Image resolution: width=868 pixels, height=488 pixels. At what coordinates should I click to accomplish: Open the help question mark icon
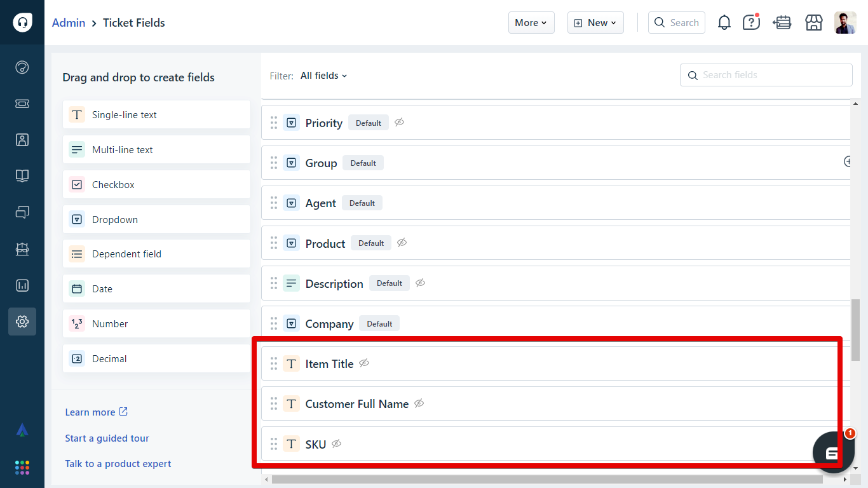tap(751, 22)
